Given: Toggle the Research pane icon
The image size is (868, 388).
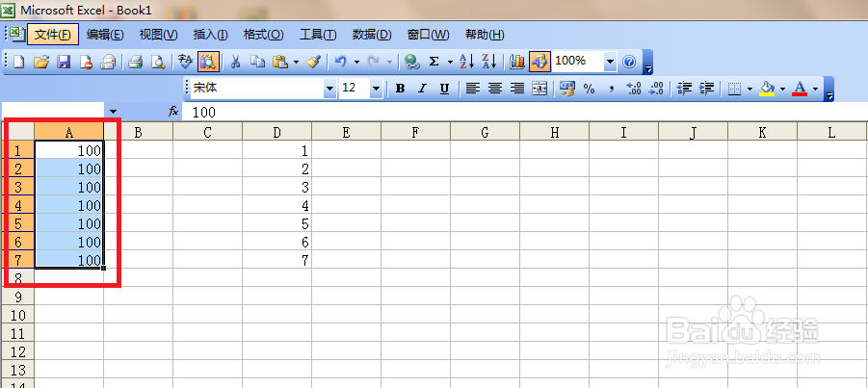Looking at the screenshot, I should pos(208,62).
